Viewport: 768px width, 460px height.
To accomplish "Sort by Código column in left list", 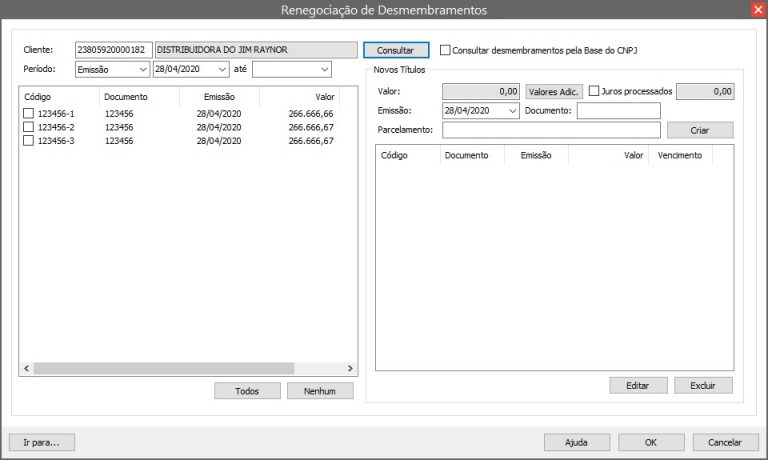I will click(60, 97).
